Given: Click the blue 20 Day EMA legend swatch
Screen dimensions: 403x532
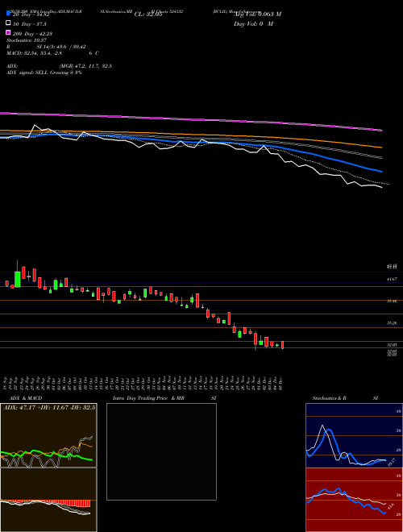Looking at the screenshot, I should (8, 13).
